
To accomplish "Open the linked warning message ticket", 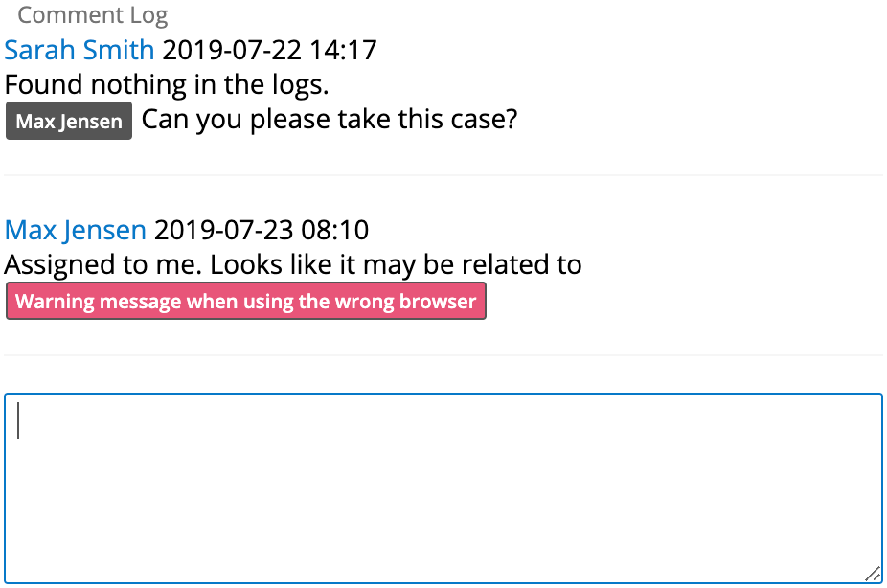I will coord(245,301).
